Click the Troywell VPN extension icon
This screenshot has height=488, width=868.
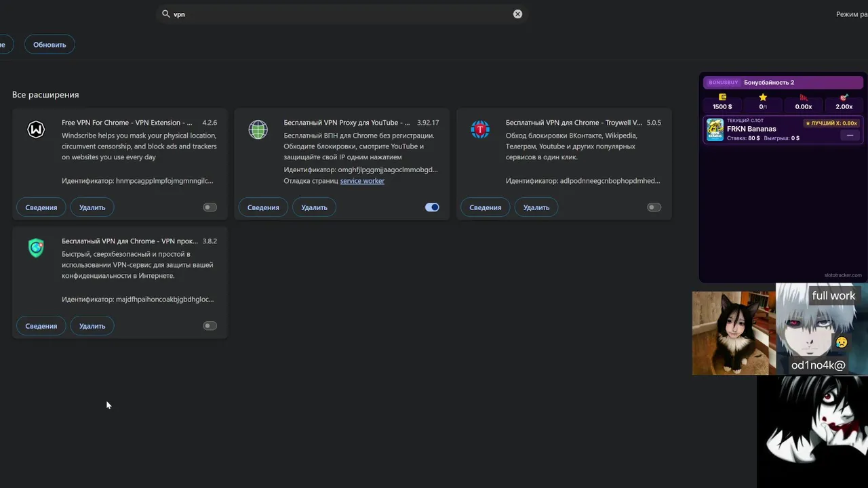click(480, 129)
